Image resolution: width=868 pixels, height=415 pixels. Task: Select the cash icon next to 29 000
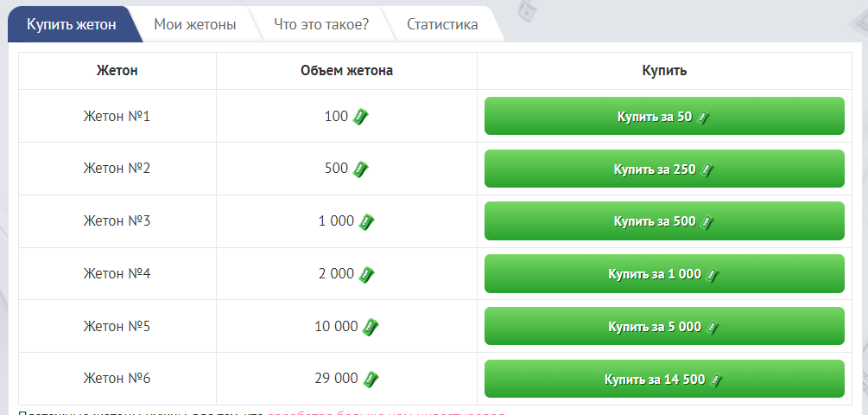click(x=371, y=380)
